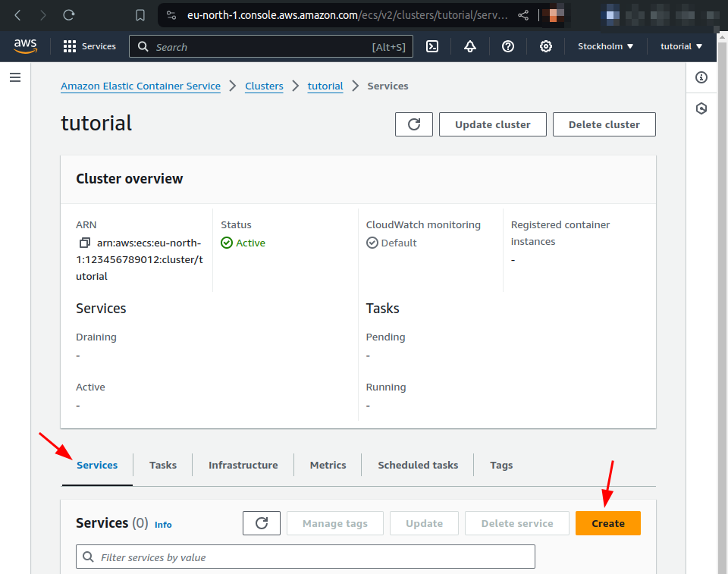Go forward with browser forward arrow
Screen dimensions: 728x574
[x=42, y=15]
